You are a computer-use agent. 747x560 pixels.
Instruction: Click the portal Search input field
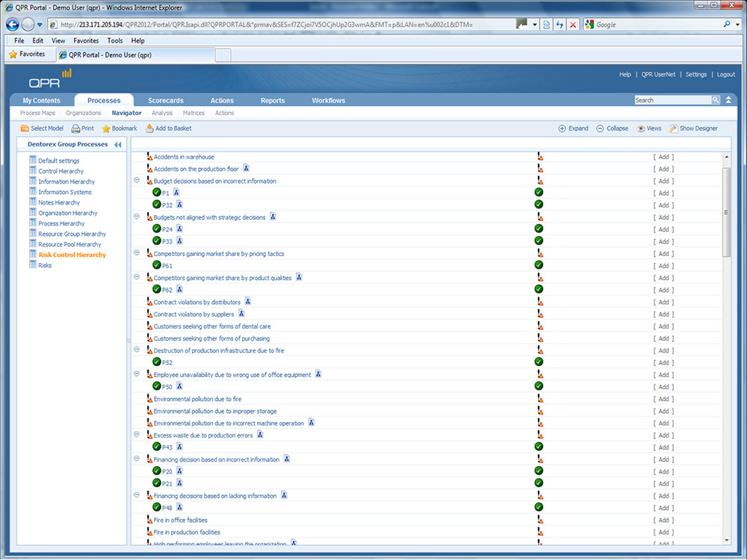(672, 100)
